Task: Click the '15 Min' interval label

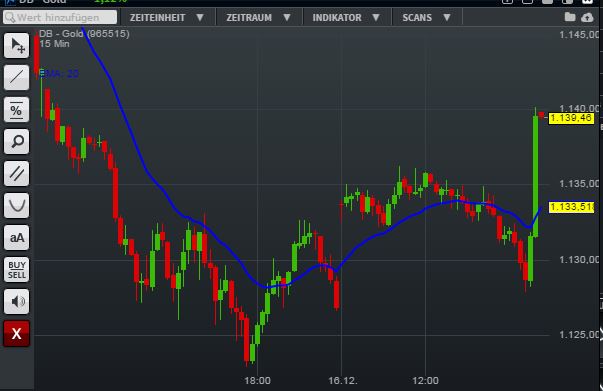Action: (54, 44)
